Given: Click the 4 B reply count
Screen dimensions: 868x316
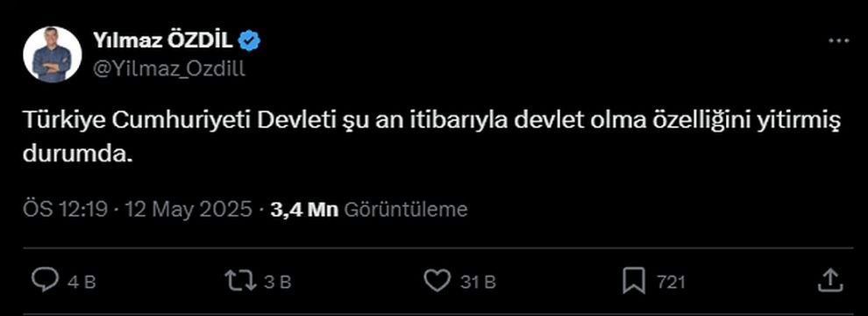Looking at the screenshot, I should tap(82, 283).
